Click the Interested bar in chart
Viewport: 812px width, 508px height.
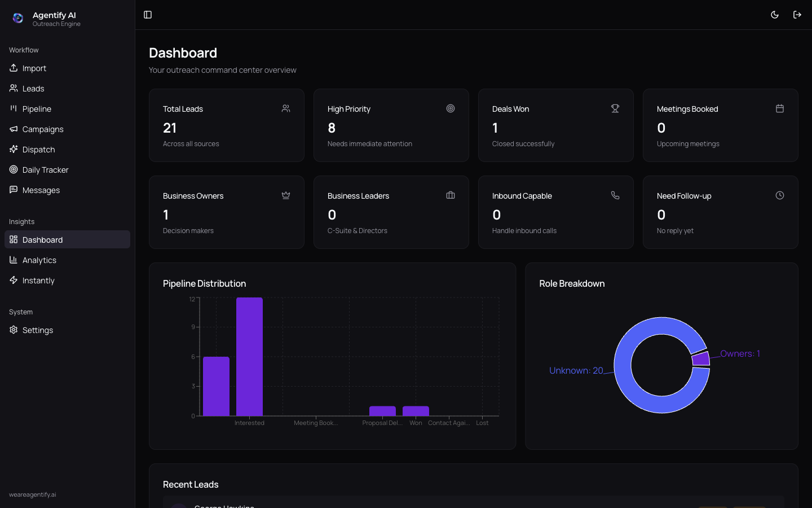tap(249, 357)
